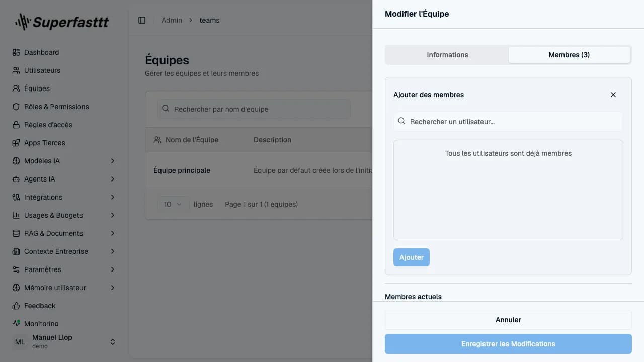Click the Modifier l'Équipe panel title
The height and width of the screenshot is (362, 644).
tap(417, 14)
